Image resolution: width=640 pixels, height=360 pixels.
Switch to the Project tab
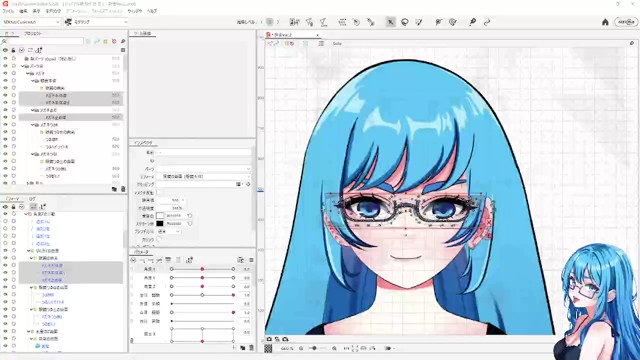[x=32, y=33]
